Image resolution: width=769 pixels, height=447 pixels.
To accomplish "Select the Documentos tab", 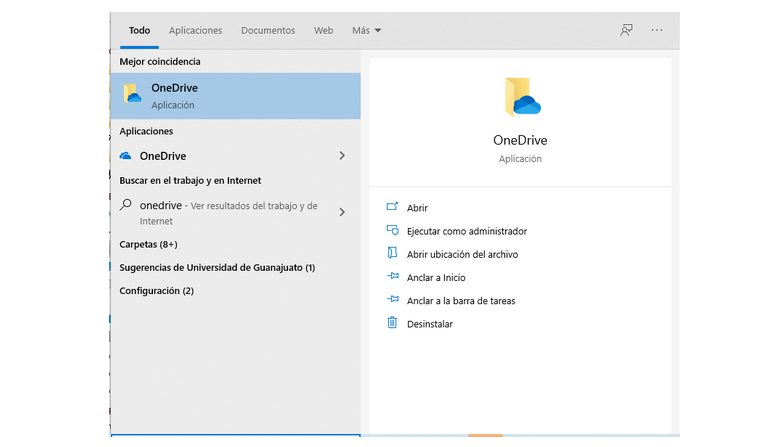I will click(268, 30).
